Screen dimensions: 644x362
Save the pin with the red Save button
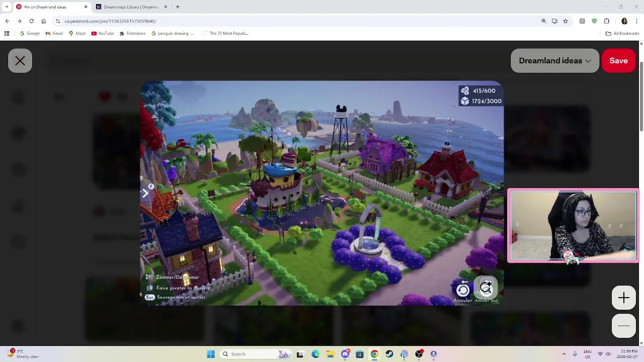[x=618, y=61]
